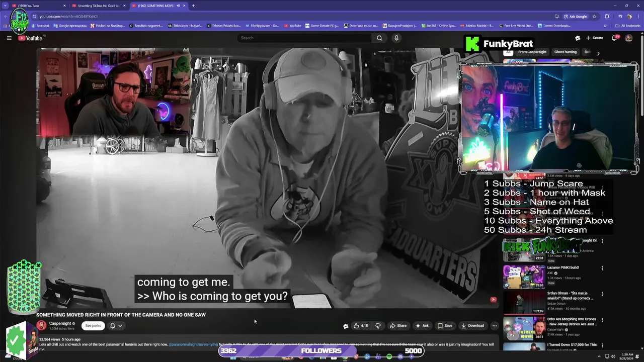Click the main video player area
Viewport: 644px width, 362px height.
coord(268,178)
